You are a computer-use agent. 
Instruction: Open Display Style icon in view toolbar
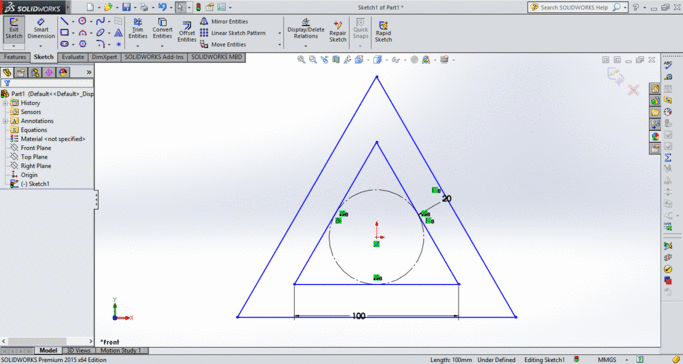pos(377,60)
